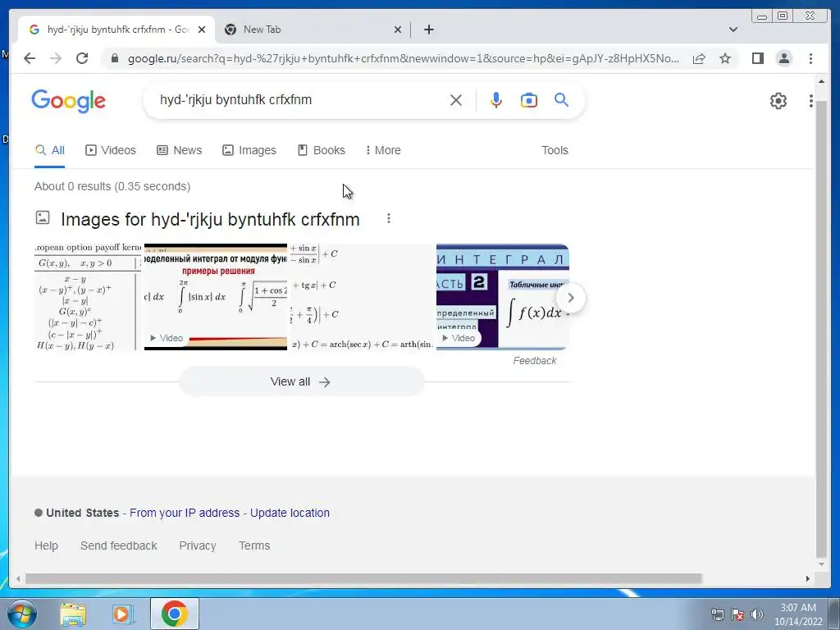Image resolution: width=840 pixels, height=630 pixels.
Task: Open the Chrome three-dot menu
Action: [x=811, y=58]
